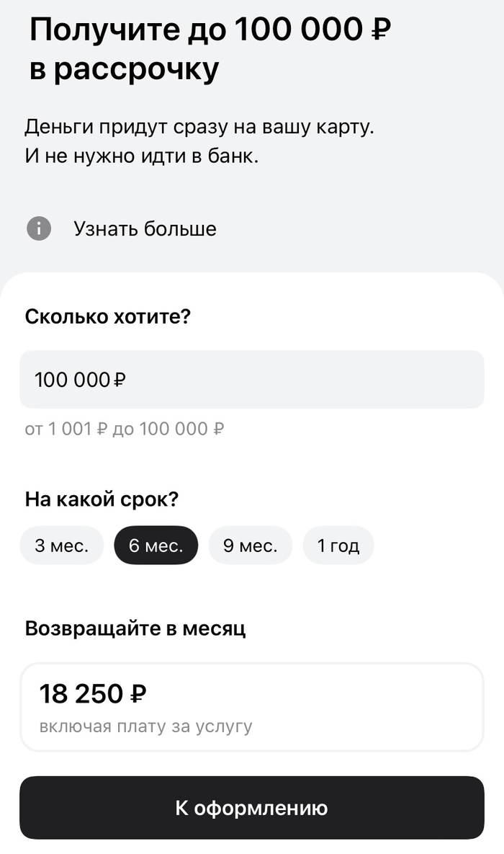Select the 1 год term option
The height and width of the screenshot is (854, 504).
[x=338, y=546]
